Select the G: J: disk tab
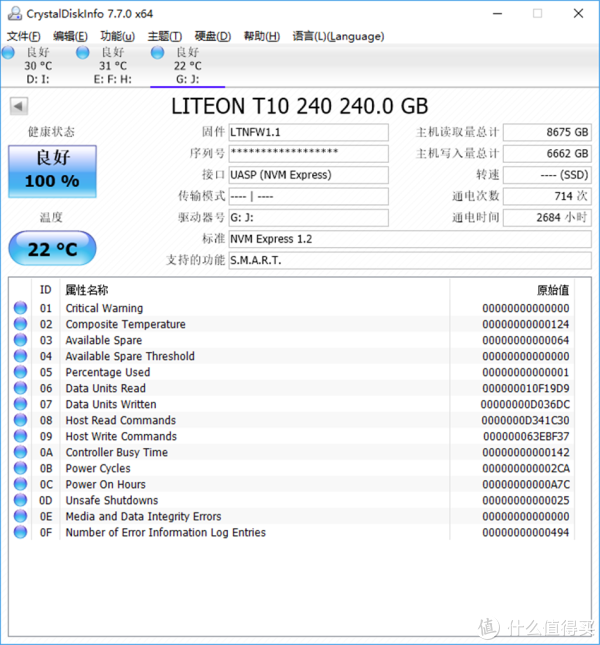Viewport: 600px width, 645px height. pos(188,65)
